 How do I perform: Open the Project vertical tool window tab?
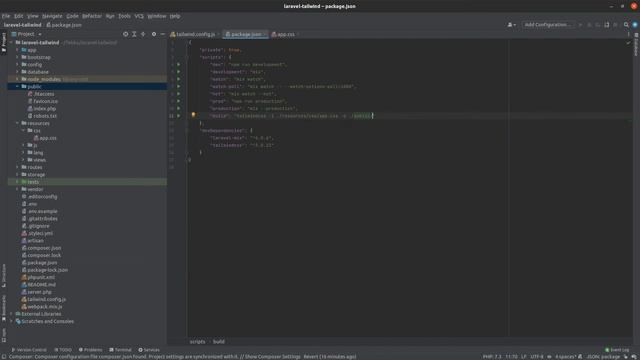pos(4,43)
